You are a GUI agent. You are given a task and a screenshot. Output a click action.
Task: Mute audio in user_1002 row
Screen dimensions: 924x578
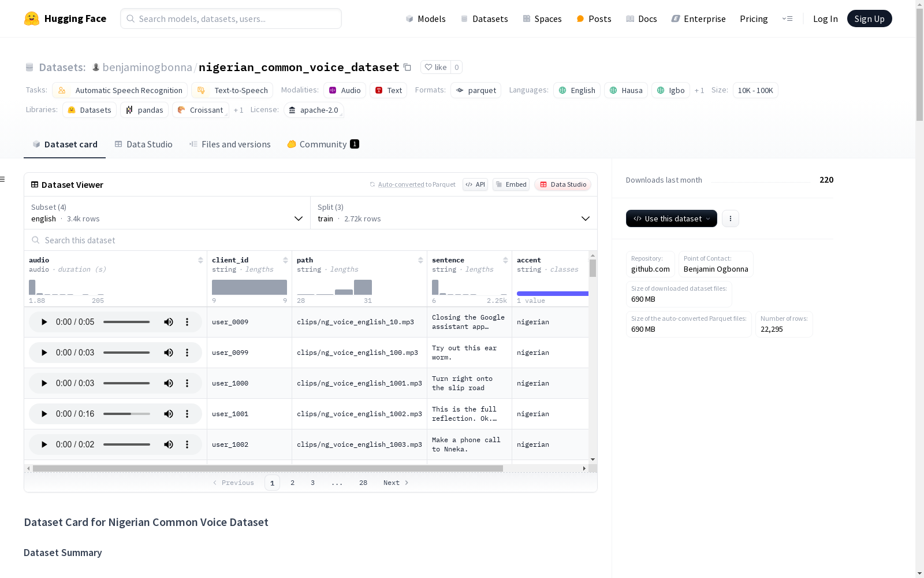coord(169,444)
